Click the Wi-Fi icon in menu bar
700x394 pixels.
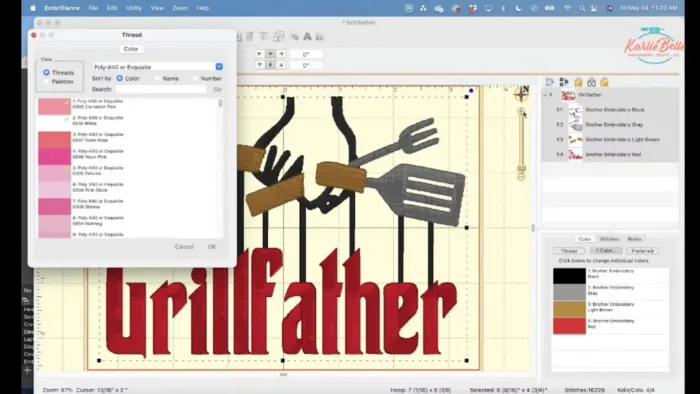point(567,8)
